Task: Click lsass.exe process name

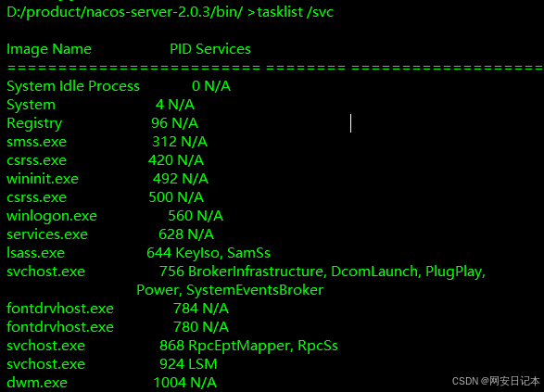Action: pyautogui.click(x=35, y=253)
